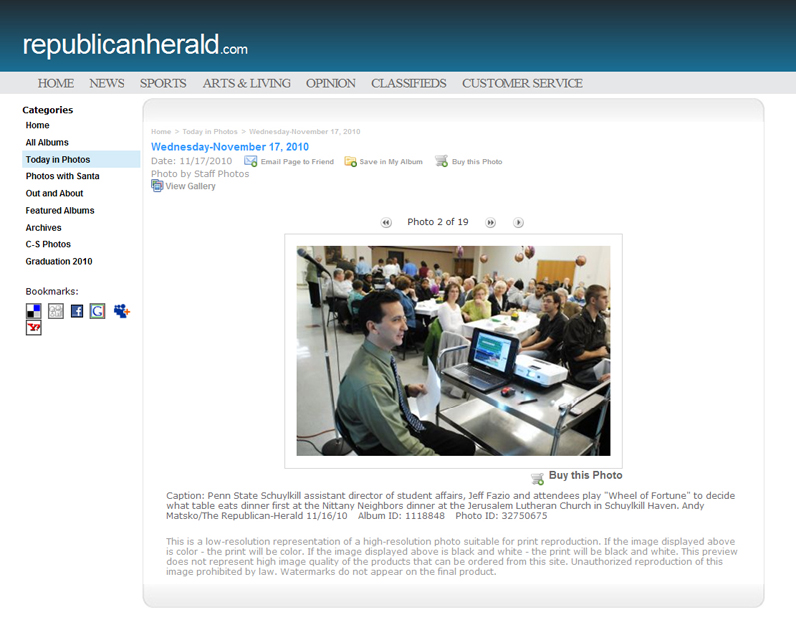Screen dimensions: 796x625
Task: Click the Google bookmark icon
Action: (x=97, y=311)
